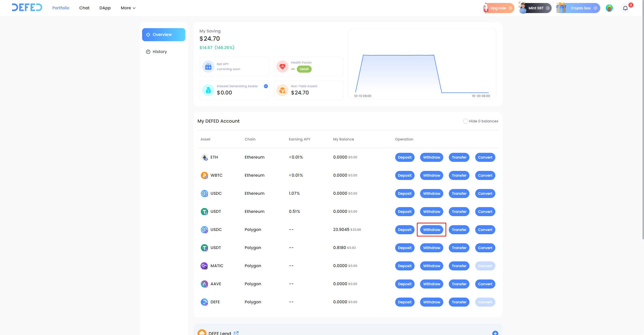Click the Health Factor heart icon
Image resolution: width=644 pixels, height=335 pixels.
(x=283, y=67)
